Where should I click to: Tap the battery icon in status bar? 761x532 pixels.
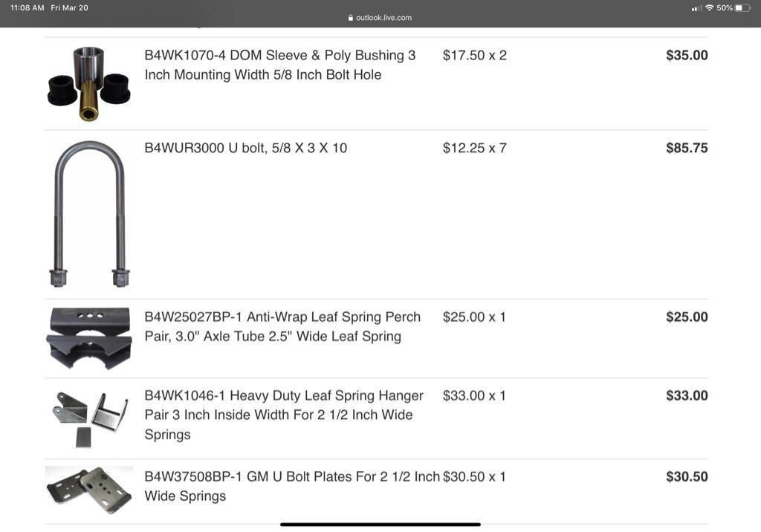point(743,7)
